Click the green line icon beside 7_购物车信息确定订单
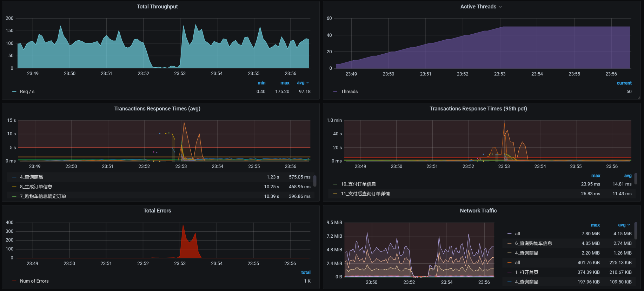The image size is (644, 291). click(14, 196)
